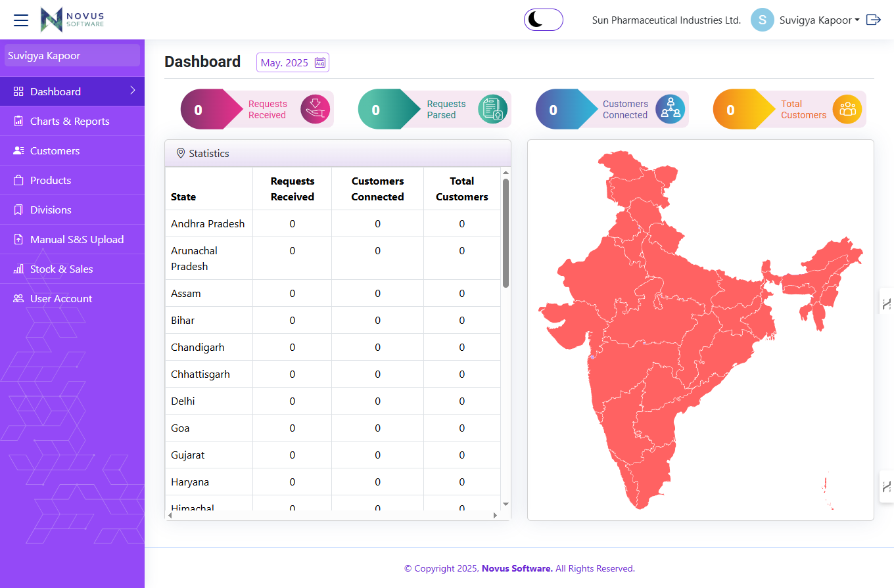This screenshot has width=894, height=588.
Task: Click the Requests Parsed document icon
Action: point(492,109)
